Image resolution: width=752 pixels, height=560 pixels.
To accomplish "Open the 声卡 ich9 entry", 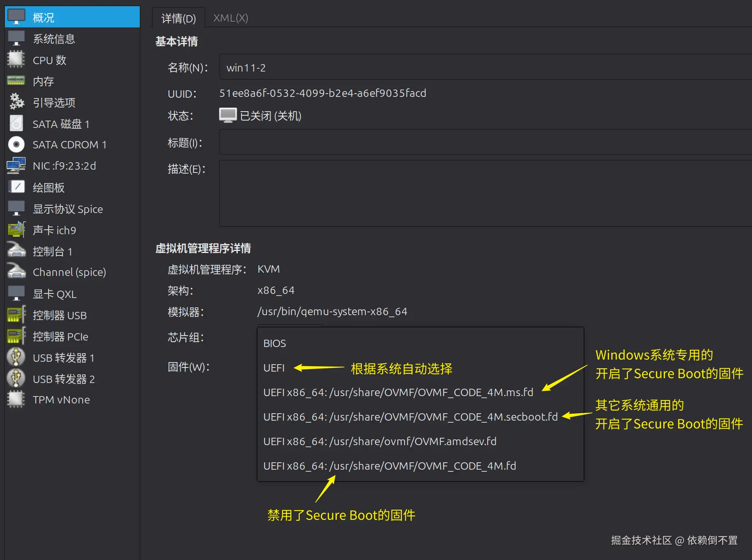I will [72, 230].
